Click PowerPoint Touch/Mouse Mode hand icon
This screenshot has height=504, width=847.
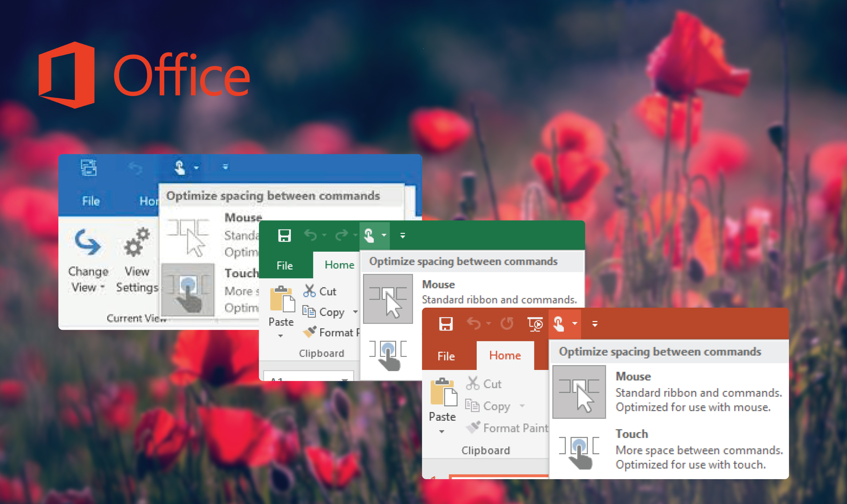pos(559,324)
